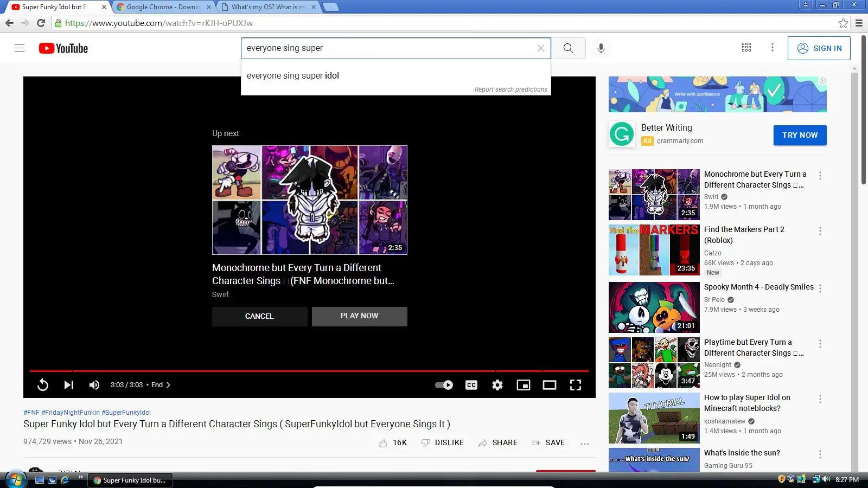868x488 pixels.
Task: Open options for the Minecraft noteblocks video
Action: pyautogui.click(x=820, y=399)
